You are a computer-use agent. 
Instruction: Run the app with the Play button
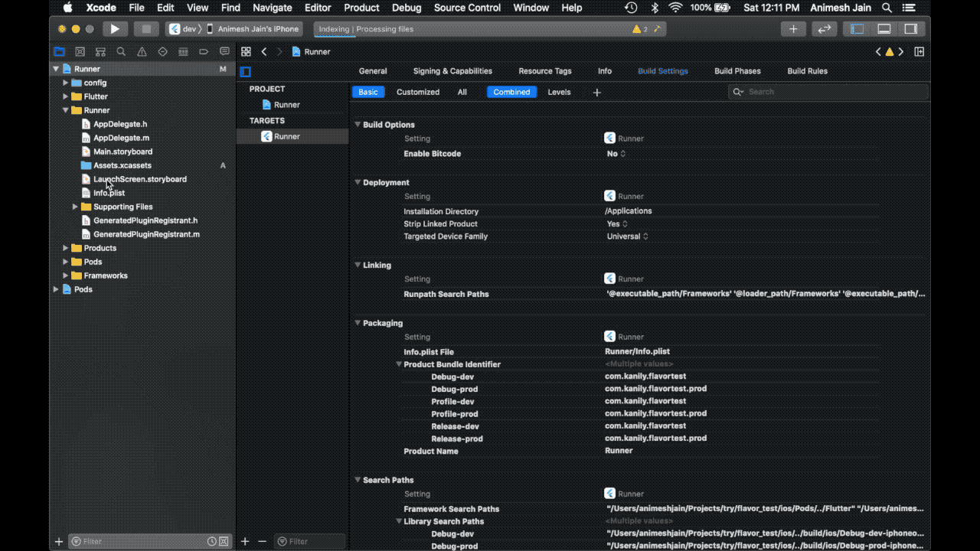click(115, 29)
